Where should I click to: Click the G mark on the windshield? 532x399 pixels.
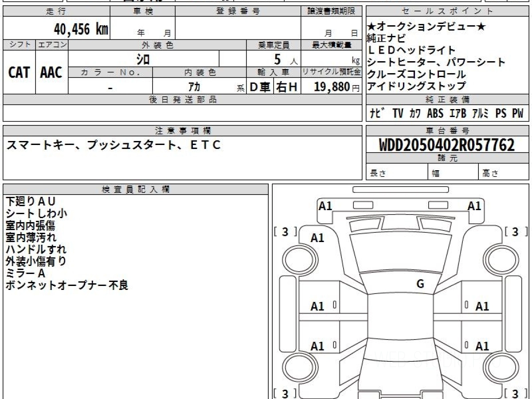coord(420,284)
